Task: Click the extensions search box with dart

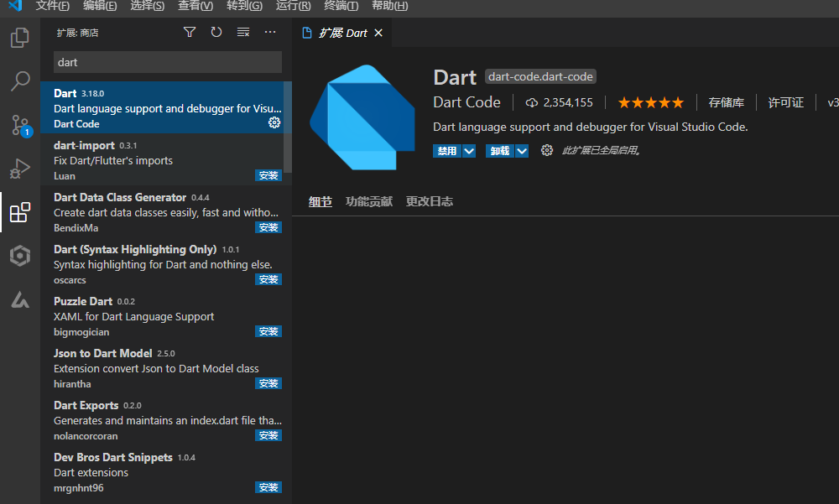Action: pos(168,62)
